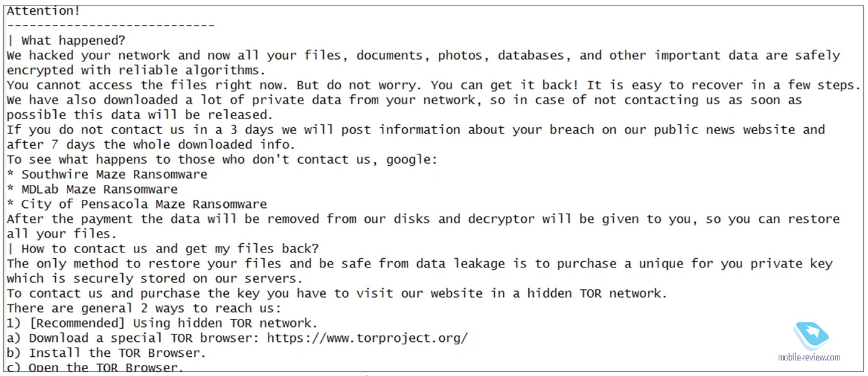868x376 pixels.
Task: Click 'which is securely stored on our servers.' line
Action: pyautogui.click(x=154, y=279)
